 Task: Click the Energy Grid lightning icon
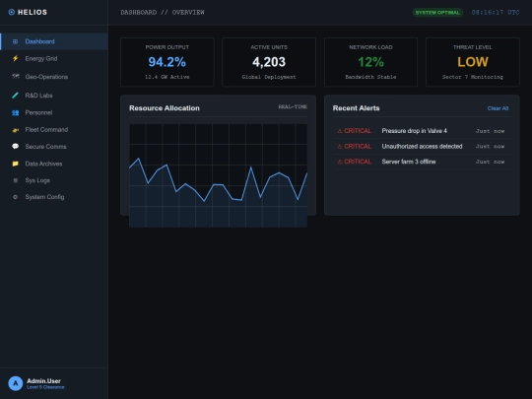[x=15, y=59]
